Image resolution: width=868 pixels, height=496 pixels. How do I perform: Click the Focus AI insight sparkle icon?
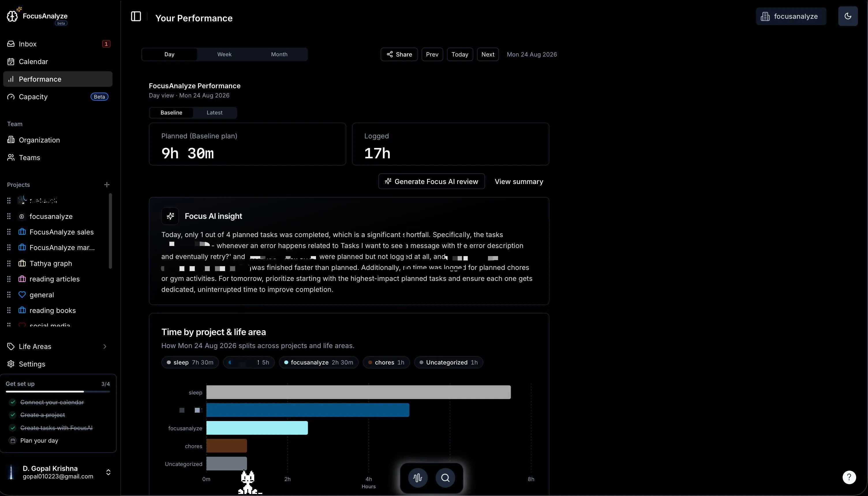170,216
